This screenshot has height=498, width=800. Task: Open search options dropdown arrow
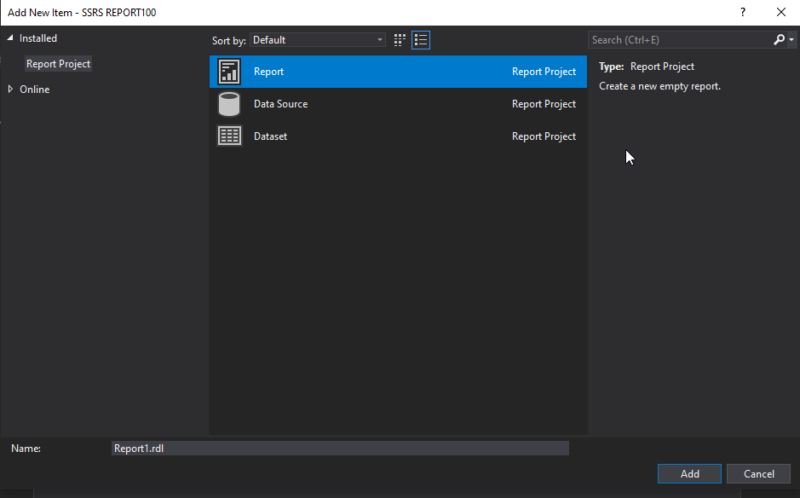coord(790,40)
